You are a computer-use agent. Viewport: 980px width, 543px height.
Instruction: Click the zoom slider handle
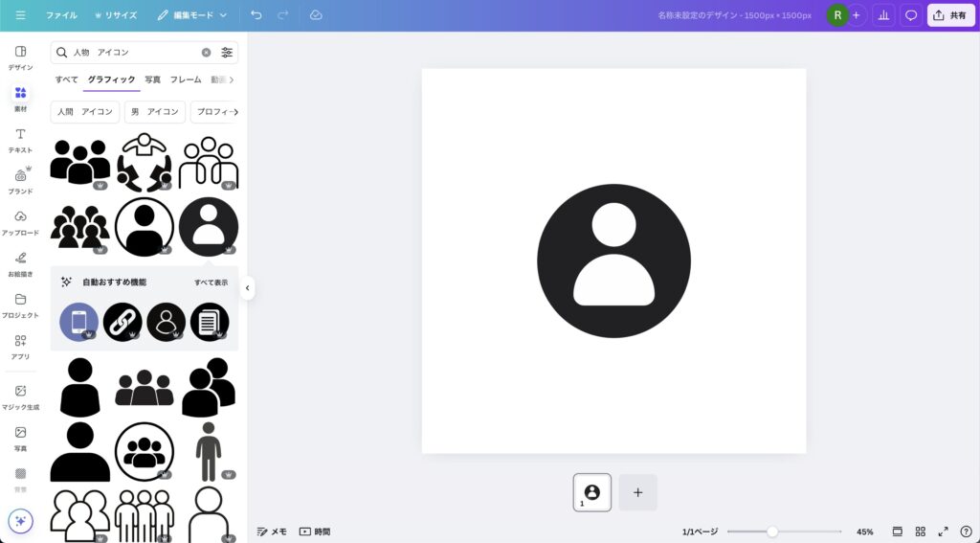tap(772, 532)
